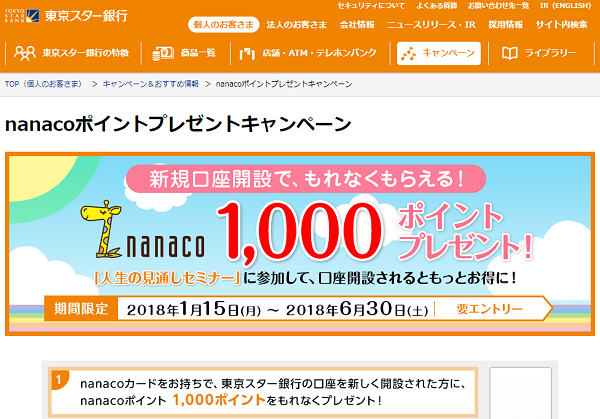This screenshot has width=600, height=419.
Task: Click 期間限定 label in banner
Action: (81, 308)
